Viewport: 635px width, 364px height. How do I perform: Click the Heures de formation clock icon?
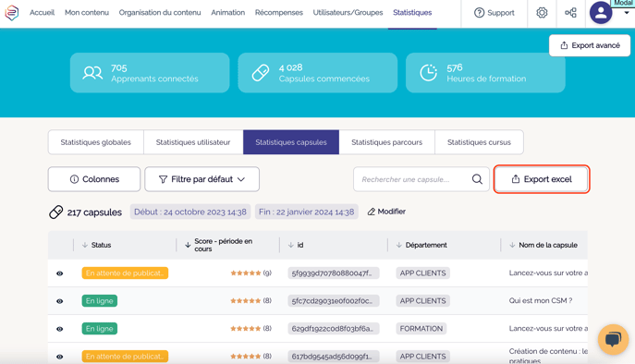pos(429,73)
